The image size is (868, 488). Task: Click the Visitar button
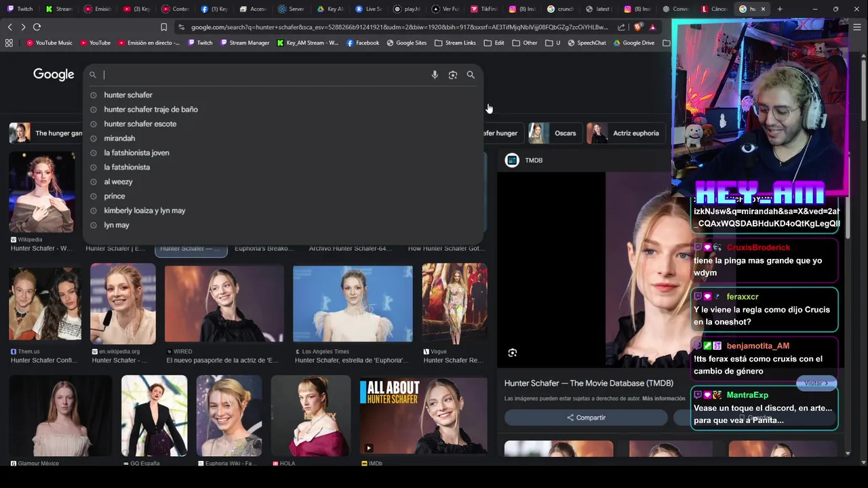[816, 383]
